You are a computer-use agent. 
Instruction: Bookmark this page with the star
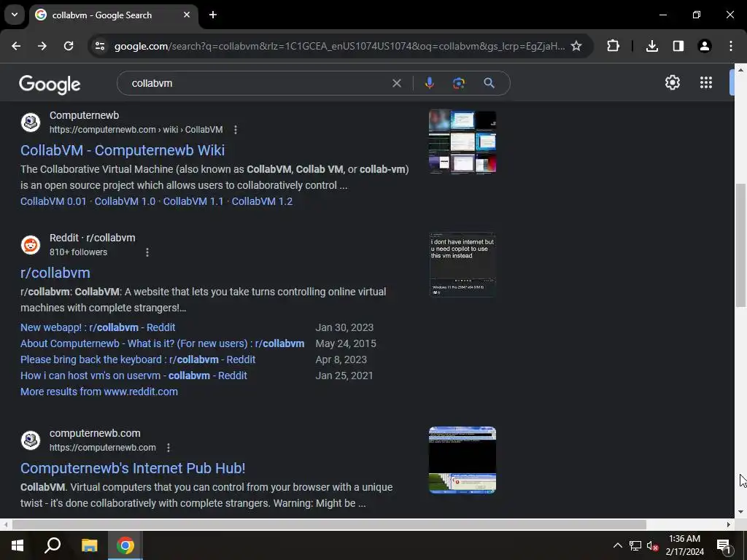(x=576, y=46)
